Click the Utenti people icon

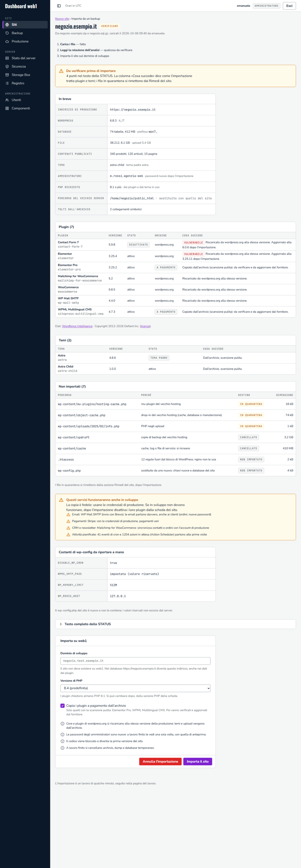coord(7,100)
